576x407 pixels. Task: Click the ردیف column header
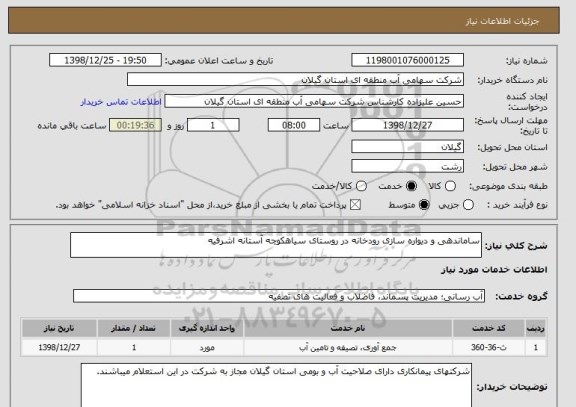[536, 328]
